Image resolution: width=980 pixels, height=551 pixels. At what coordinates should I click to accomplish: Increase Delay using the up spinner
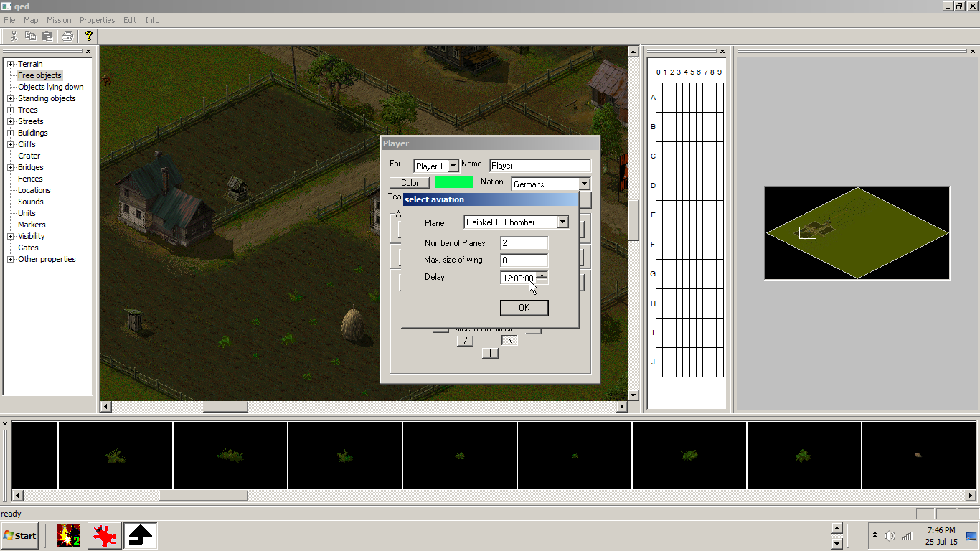(542, 275)
